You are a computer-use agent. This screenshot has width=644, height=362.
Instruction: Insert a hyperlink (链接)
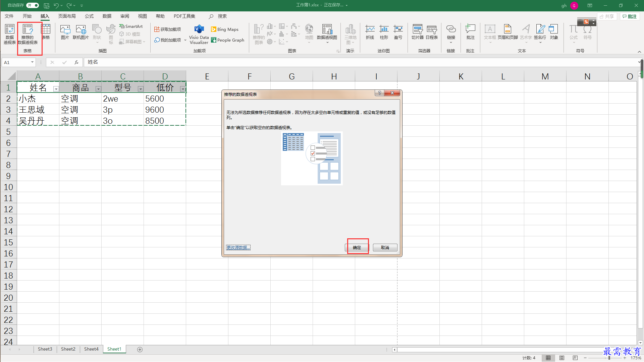click(x=451, y=34)
